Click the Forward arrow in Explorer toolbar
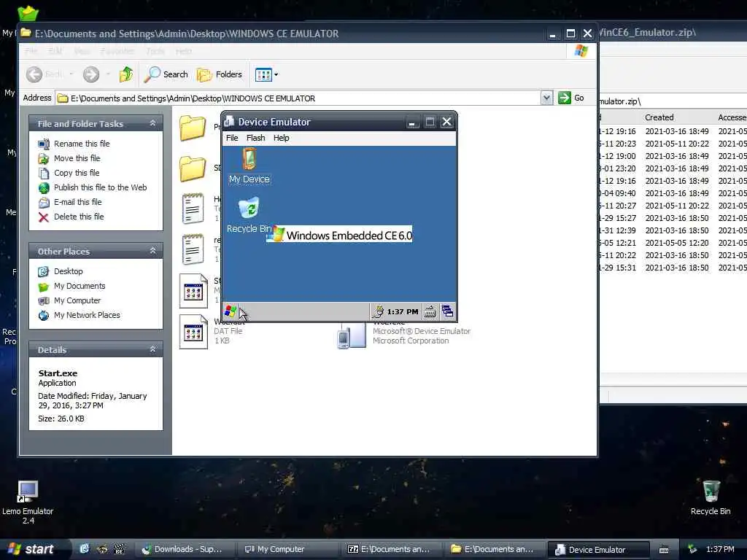 tap(91, 74)
